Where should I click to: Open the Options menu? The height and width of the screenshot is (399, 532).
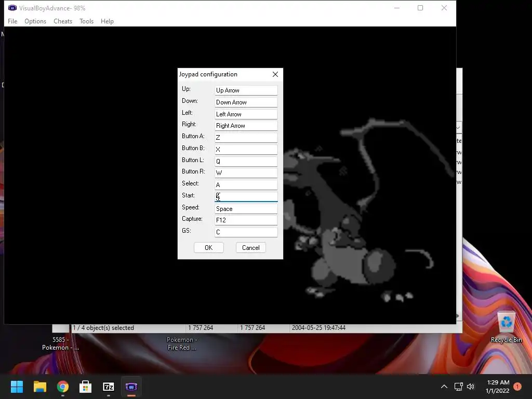[x=35, y=21]
